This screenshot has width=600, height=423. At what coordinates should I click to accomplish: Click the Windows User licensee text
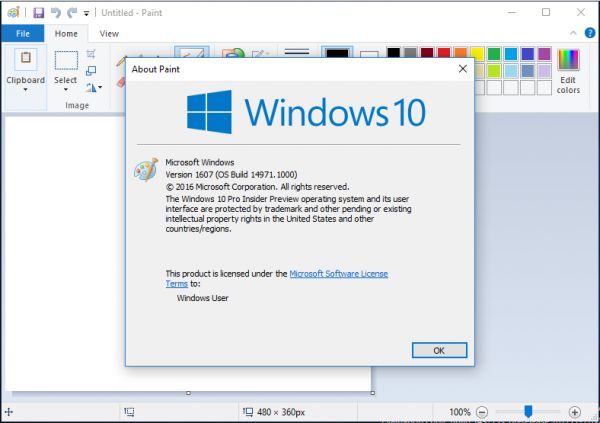202,298
